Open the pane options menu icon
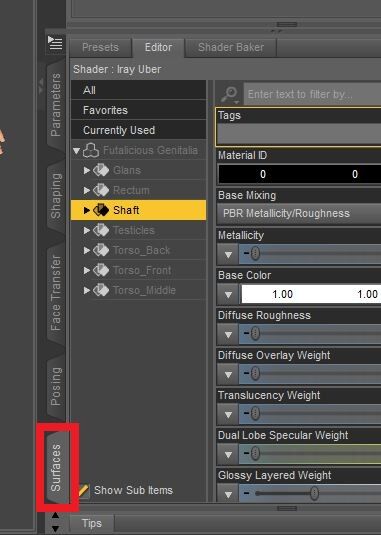Viewport: 381px width, 535px height. (55, 43)
